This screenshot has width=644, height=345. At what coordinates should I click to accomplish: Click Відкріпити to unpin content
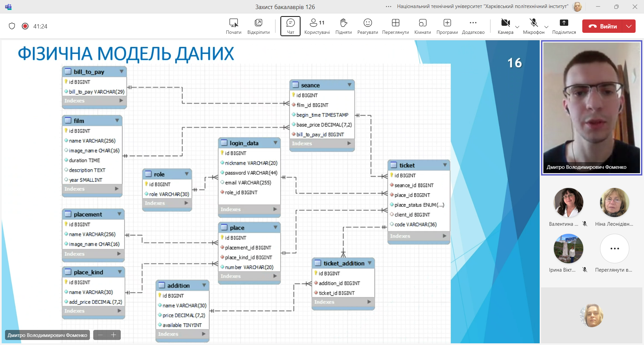coord(258,26)
